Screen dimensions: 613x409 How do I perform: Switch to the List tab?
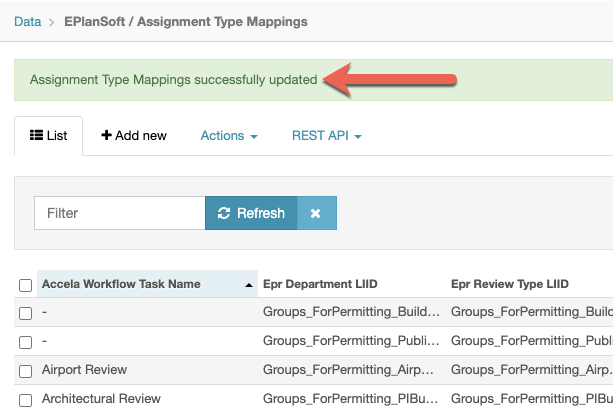click(49, 135)
